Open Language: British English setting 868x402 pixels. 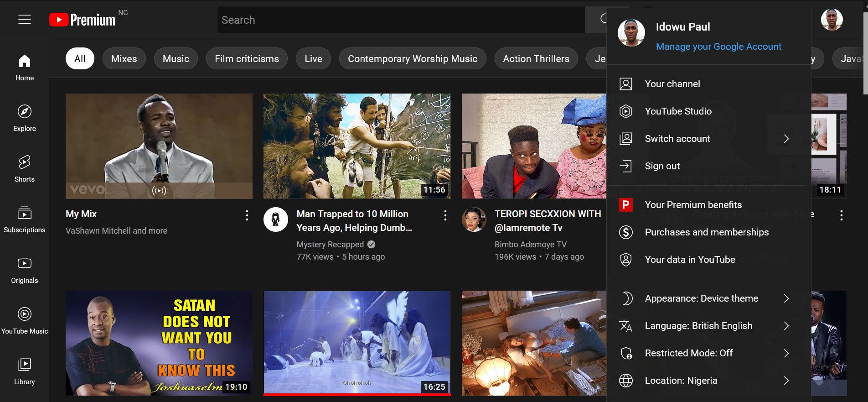[x=709, y=326]
